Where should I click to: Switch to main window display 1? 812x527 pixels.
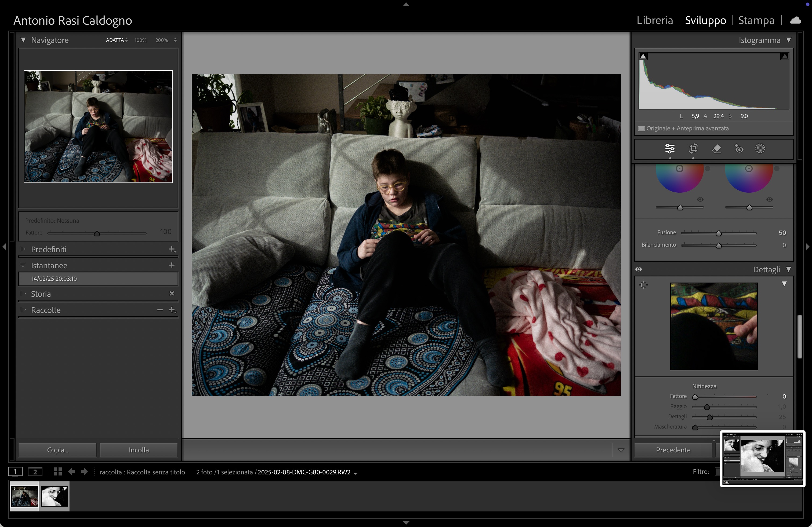pos(15,472)
